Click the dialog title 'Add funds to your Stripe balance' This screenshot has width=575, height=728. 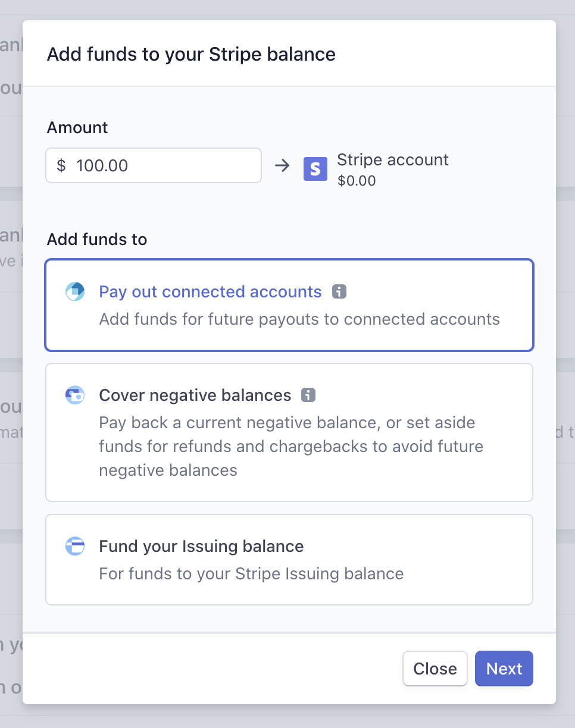pyautogui.click(x=191, y=54)
